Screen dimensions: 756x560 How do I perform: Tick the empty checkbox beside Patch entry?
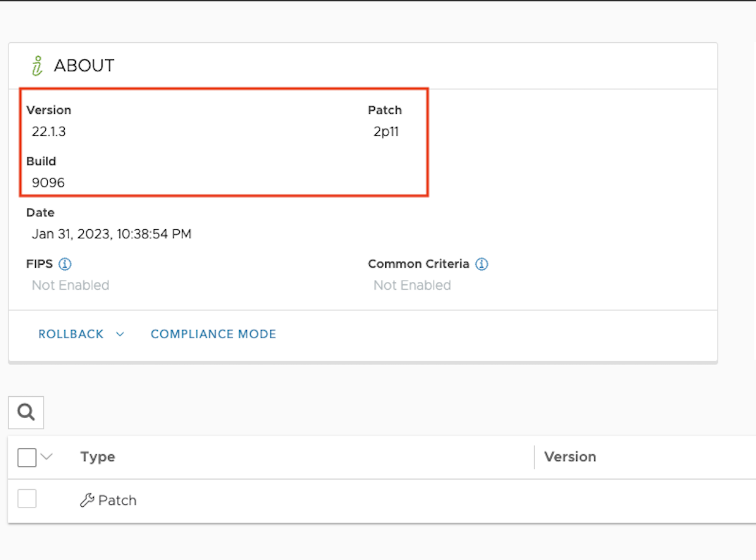(27, 498)
